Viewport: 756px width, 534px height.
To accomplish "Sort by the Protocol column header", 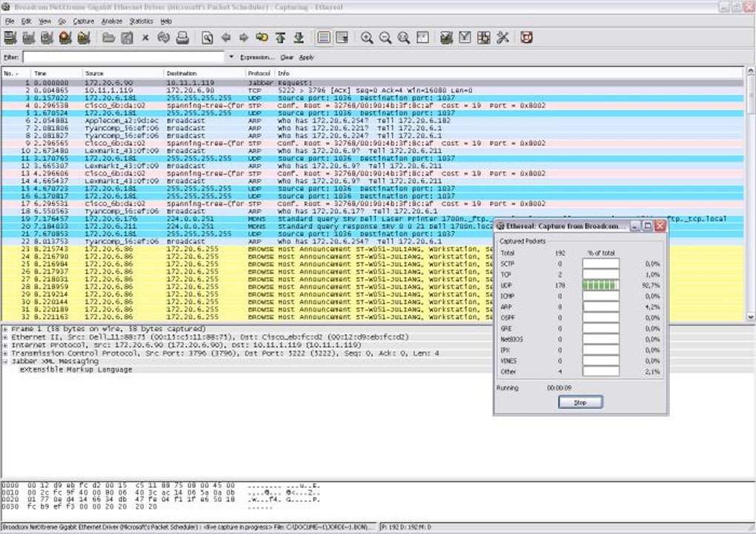I will tap(260, 73).
